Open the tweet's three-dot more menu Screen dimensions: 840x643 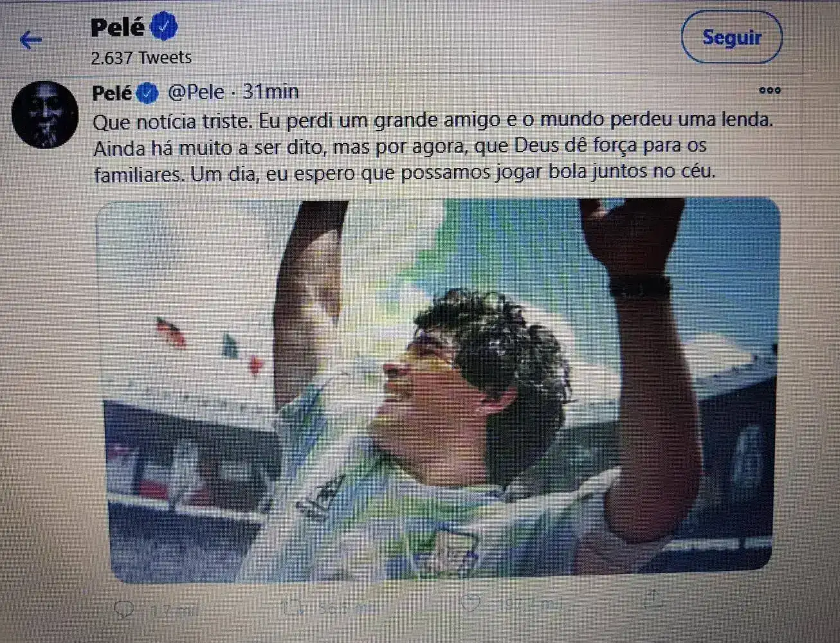769,90
